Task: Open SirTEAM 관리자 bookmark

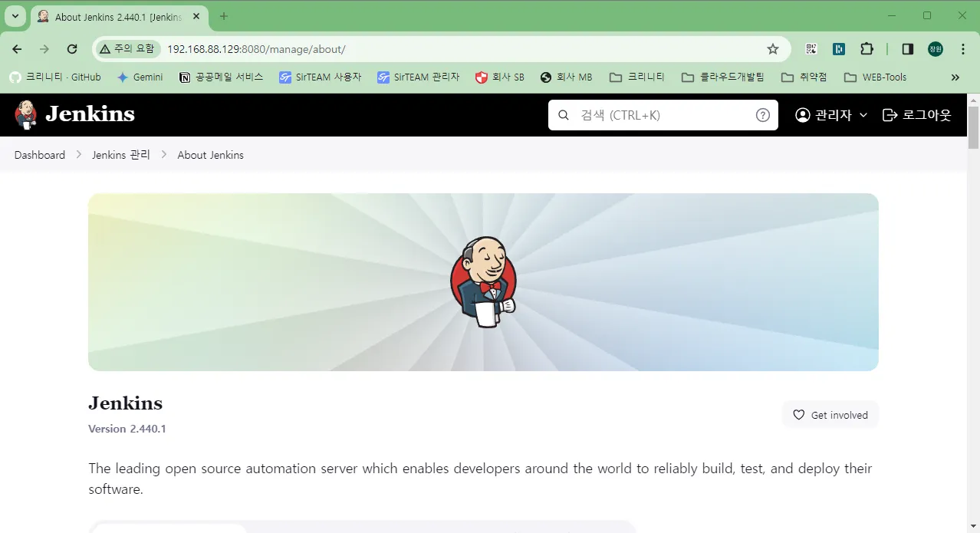Action: coord(419,77)
